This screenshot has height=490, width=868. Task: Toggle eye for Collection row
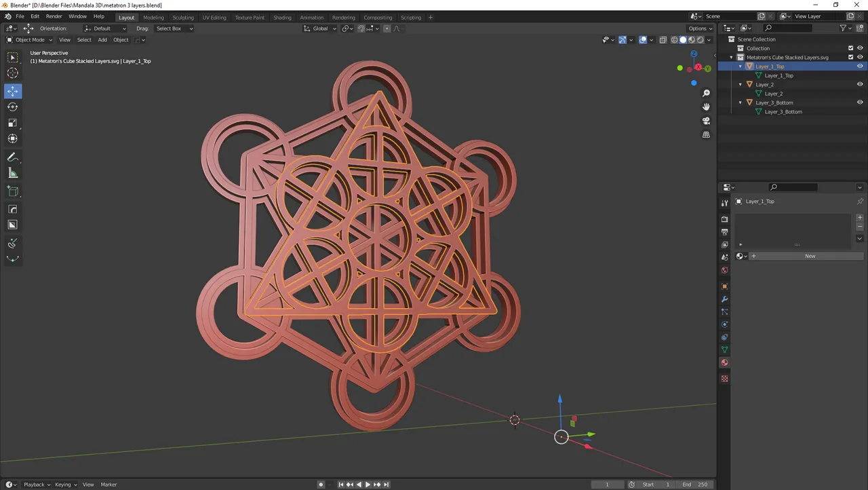pyautogui.click(x=860, y=48)
